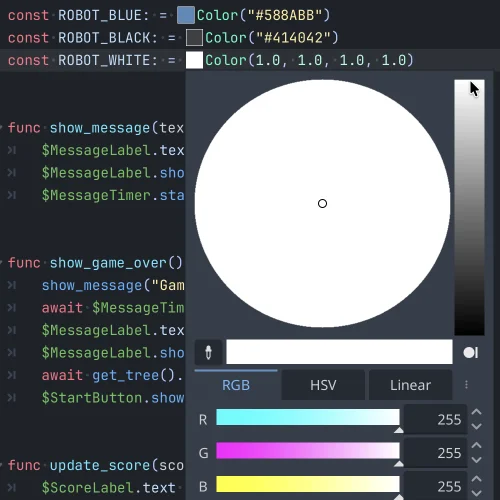This screenshot has height=500, width=500.
Task: Collapse the show_message function fold arrow
Action: pyautogui.click(x=2, y=127)
